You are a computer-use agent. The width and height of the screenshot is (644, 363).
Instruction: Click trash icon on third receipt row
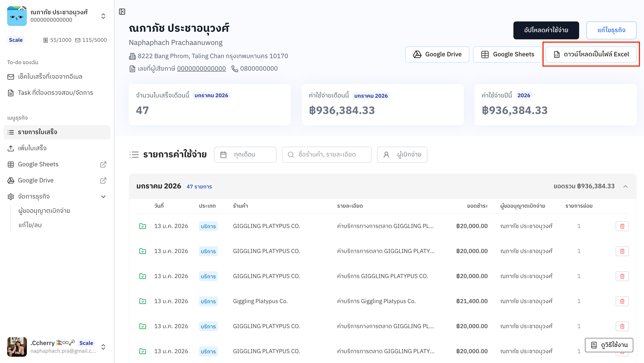click(x=622, y=276)
